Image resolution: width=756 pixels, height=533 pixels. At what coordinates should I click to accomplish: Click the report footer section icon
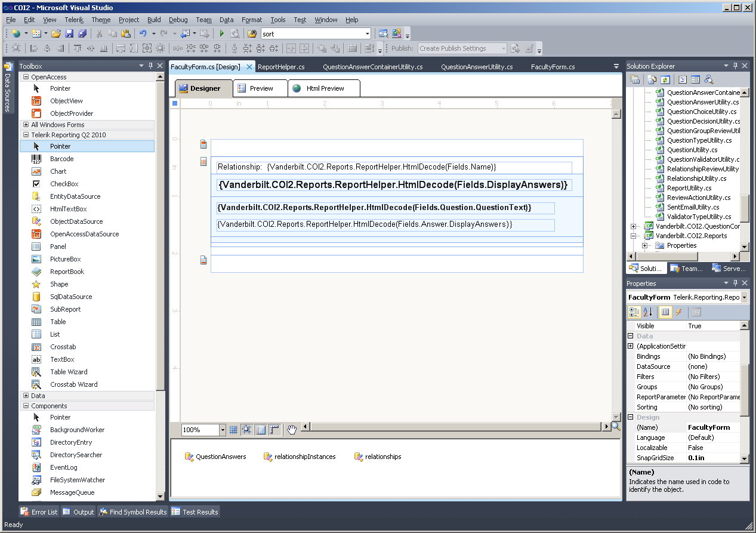coord(203,260)
